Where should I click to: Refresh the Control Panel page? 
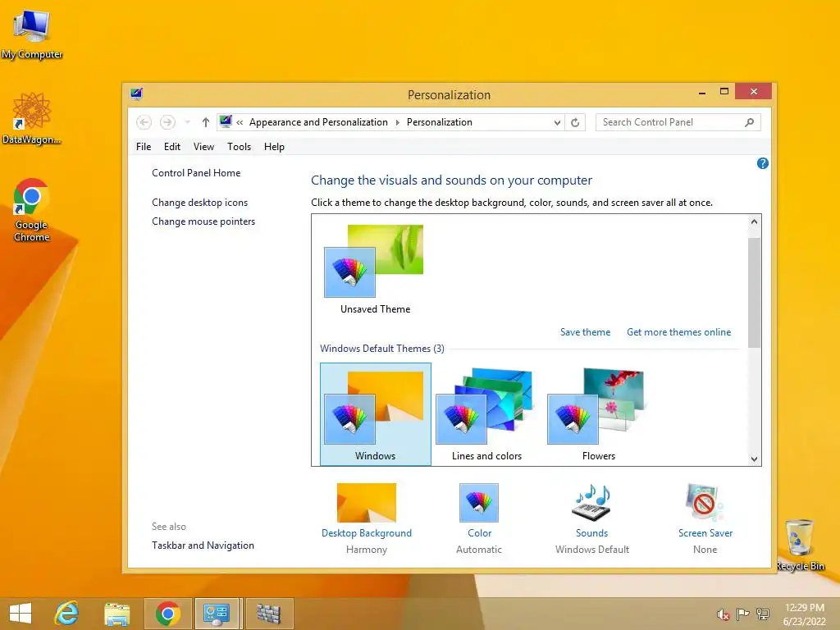coord(575,122)
